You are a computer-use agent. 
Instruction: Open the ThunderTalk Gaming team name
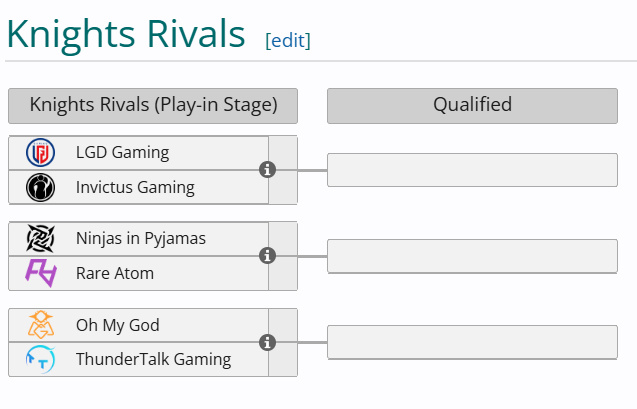[x=154, y=359]
